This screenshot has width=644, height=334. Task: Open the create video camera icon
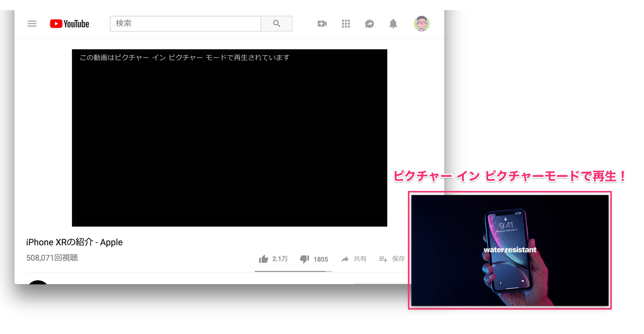pos(322,24)
